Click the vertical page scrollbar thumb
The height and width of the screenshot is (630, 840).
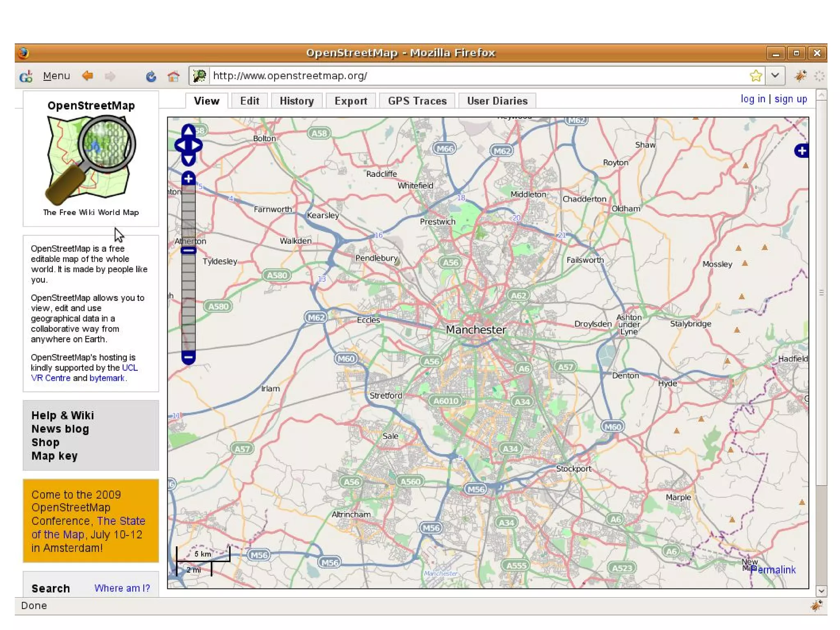click(x=821, y=293)
